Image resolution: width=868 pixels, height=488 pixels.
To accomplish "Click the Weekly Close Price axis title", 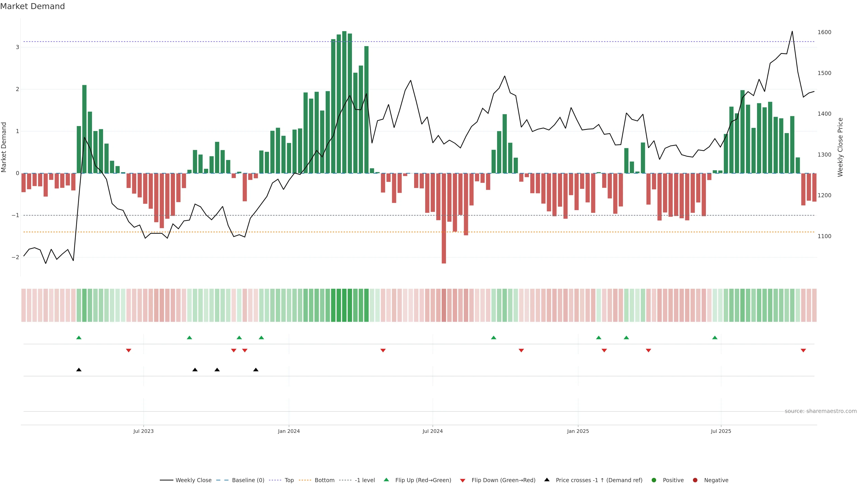I will (x=840, y=147).
